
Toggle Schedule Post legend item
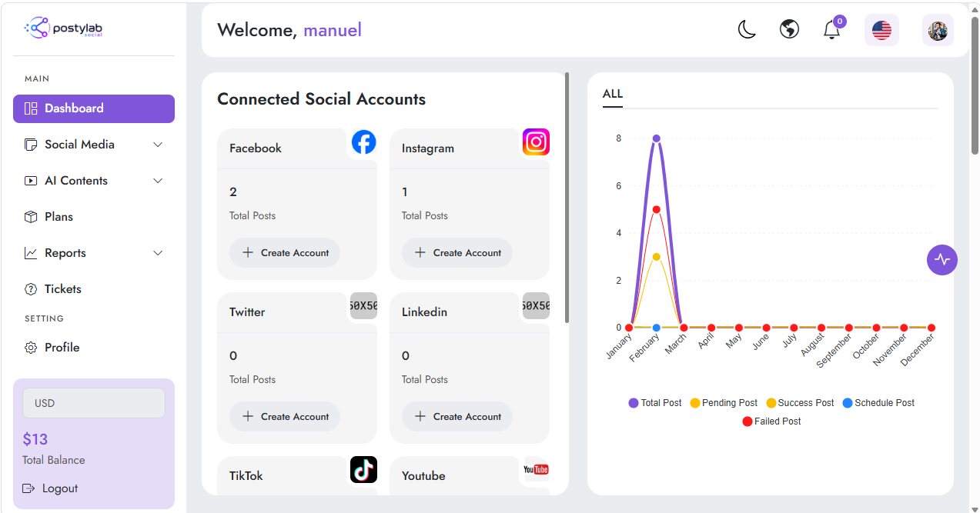pyautogui.click(x=878, y=403)
